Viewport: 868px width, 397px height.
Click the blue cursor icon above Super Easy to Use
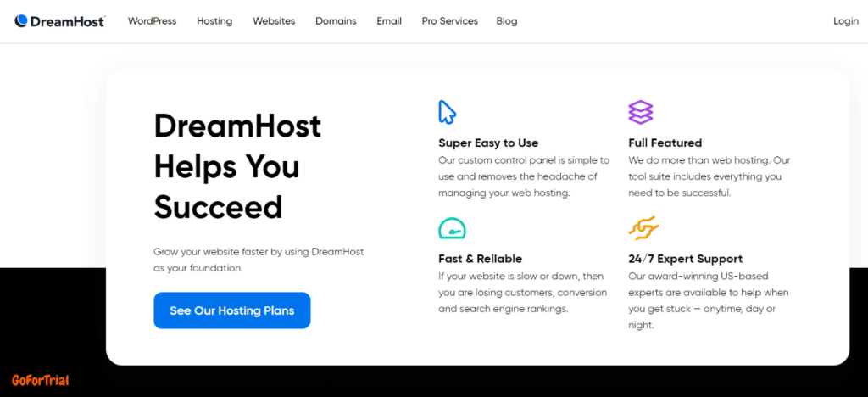tap(447, 112)
